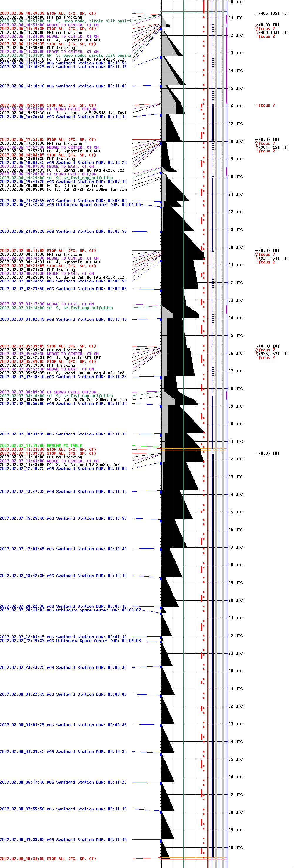Click the FG 15 G band fine focus entry
This screenshot has height=868, width=294.
click(51, 186)
